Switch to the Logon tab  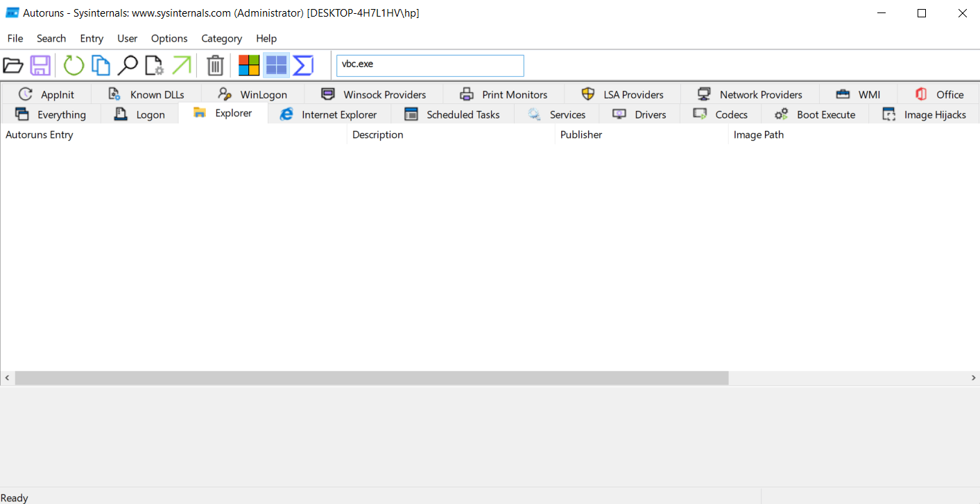coord(139,114)
